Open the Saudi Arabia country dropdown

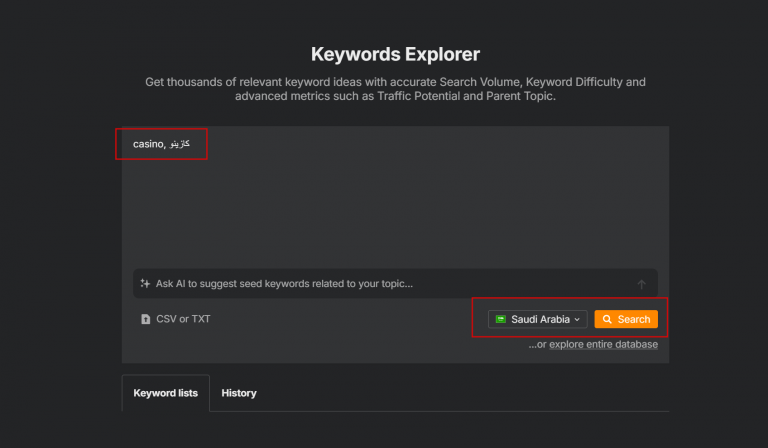click(538, 319)
